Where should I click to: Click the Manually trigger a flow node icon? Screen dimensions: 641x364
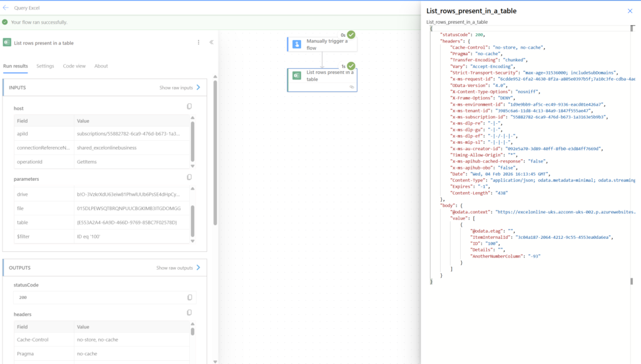pyautogui.click(x=297, y=44)
